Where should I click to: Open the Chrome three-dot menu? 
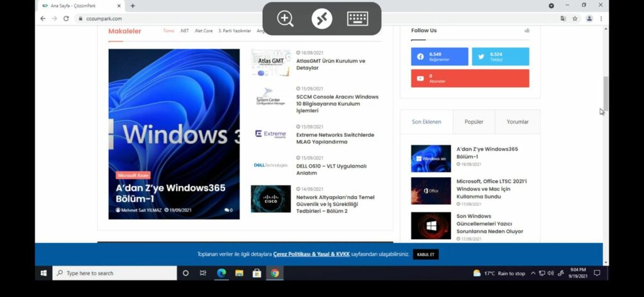coord(601,18)
